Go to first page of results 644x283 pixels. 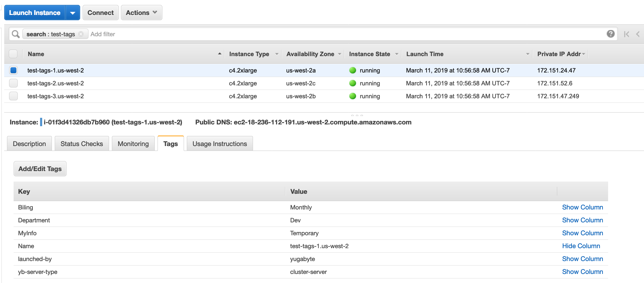pos(627,34)
